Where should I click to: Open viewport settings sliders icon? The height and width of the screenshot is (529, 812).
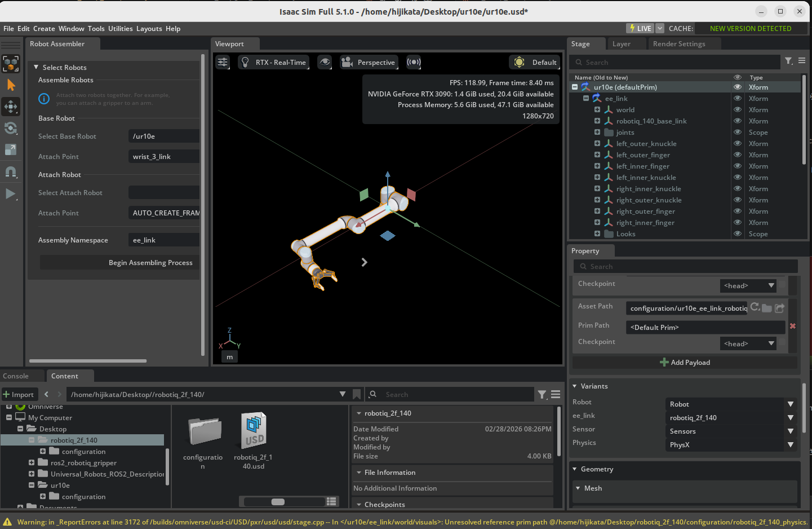(x=223, y=62)
